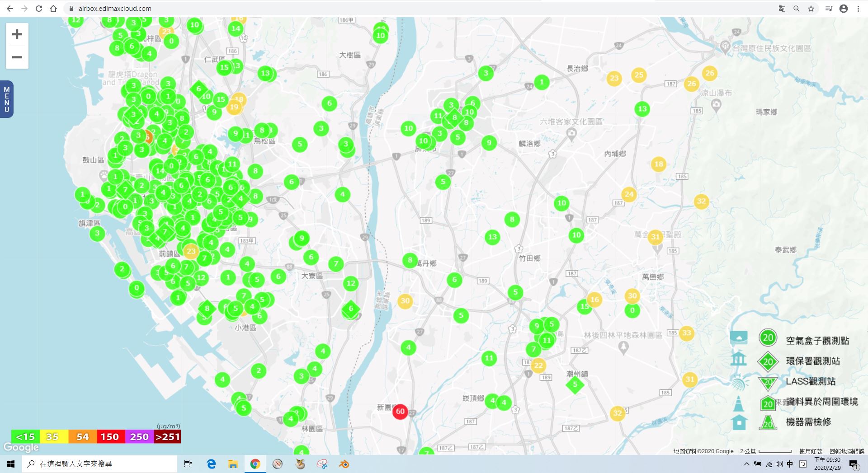The image size is (868, 473).
Task: Open the yellow 24 station marker
Action: tap(629, 195)
